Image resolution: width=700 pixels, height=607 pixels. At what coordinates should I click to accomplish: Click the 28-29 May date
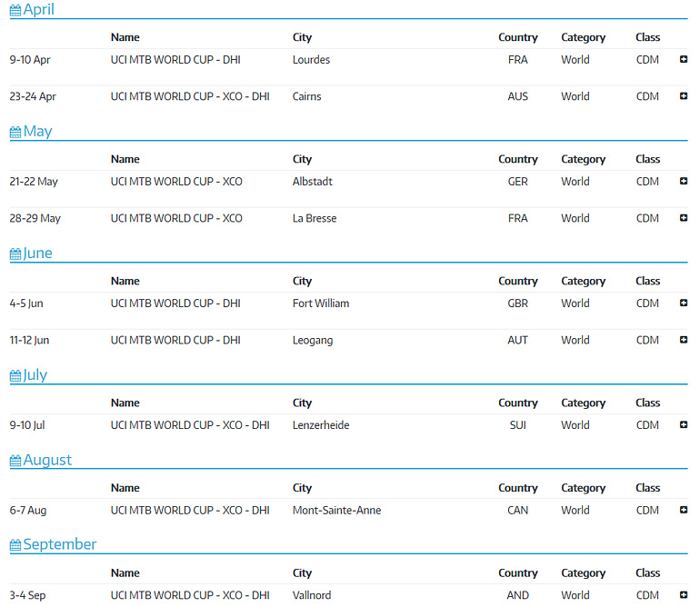pyautogui.click(x=35, y=218)
